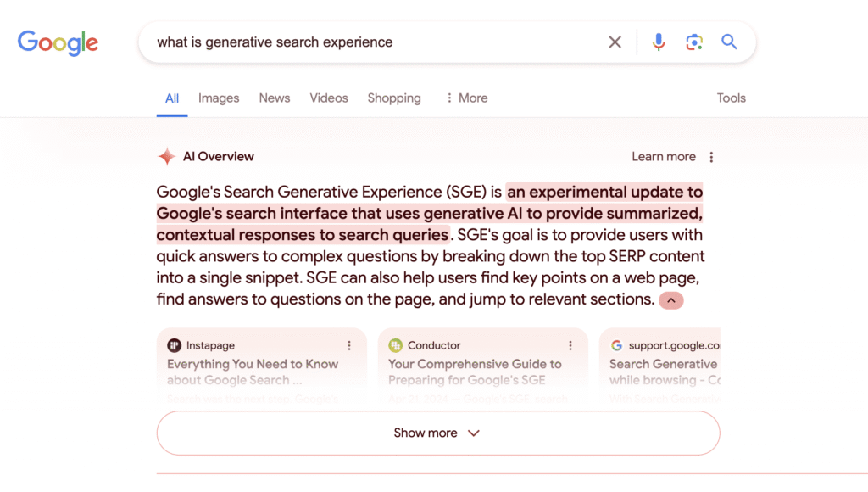Click the Learn more link

click(x=664, y=157)
